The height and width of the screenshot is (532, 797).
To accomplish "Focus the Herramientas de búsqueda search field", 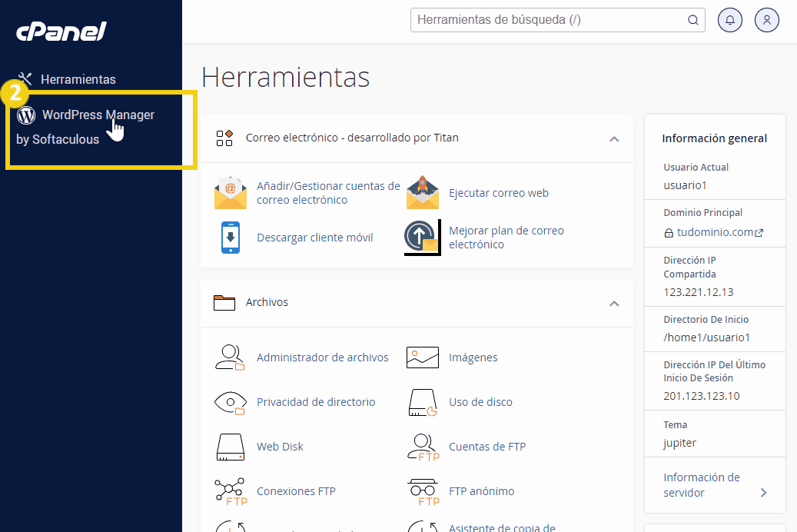I will [x=558, y=20].
